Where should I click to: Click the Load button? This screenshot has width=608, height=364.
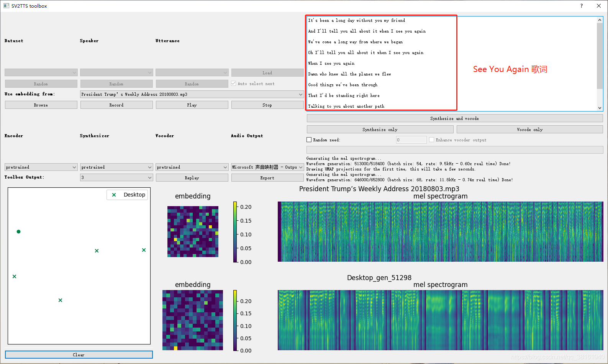(x=267, y=73)
